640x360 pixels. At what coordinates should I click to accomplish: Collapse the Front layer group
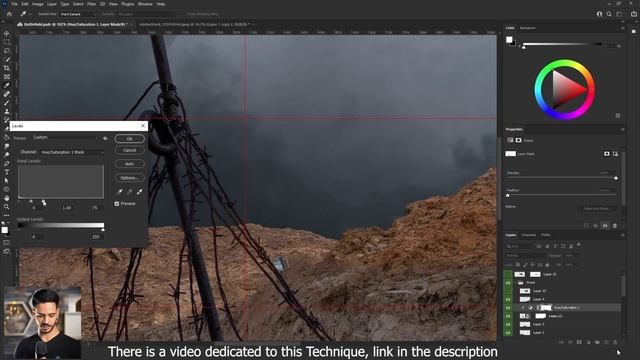point(516,282)
